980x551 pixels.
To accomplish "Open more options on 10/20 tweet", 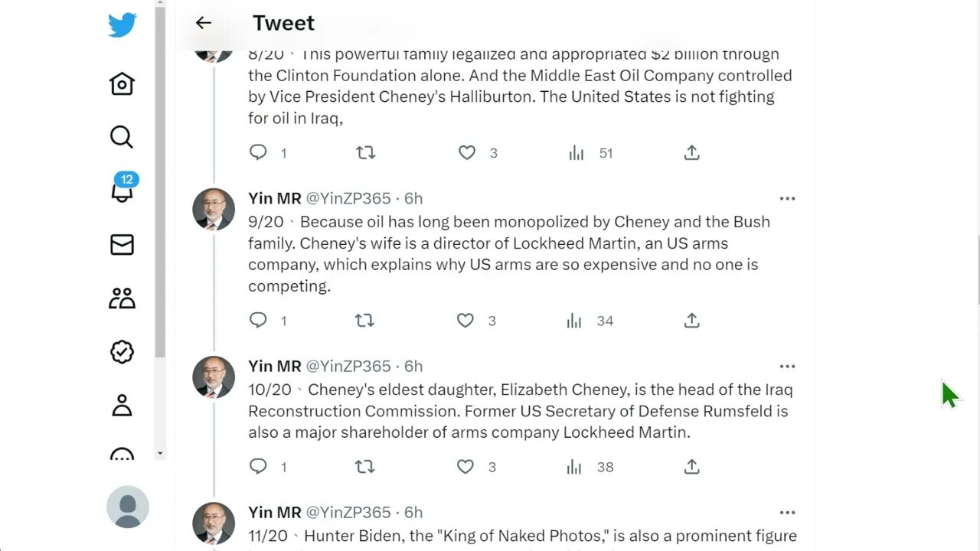I will click(787, 367).
